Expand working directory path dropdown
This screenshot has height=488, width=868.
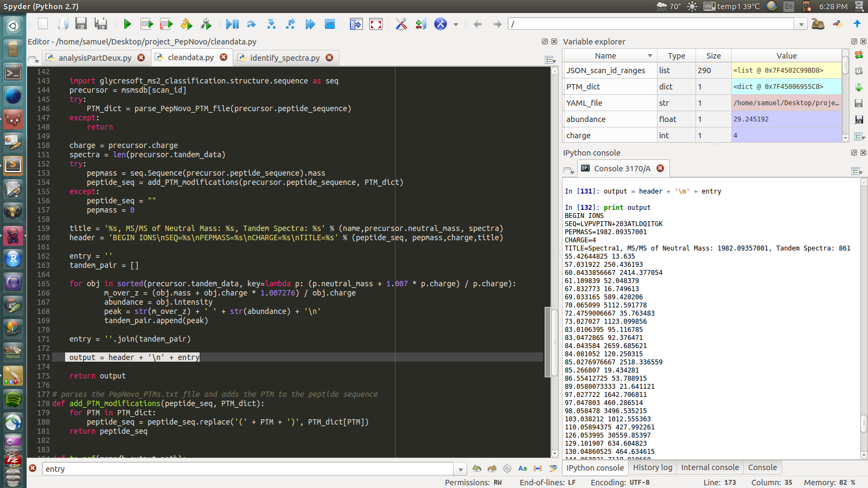coord(801,24)
